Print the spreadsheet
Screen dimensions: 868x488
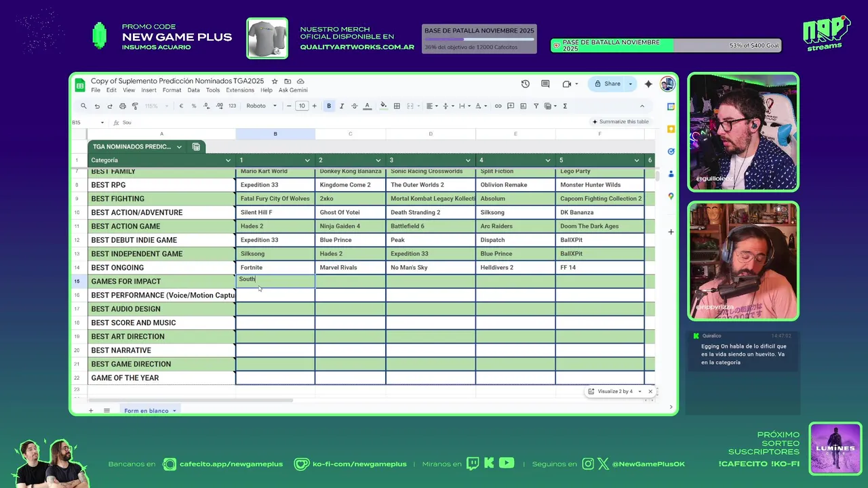pos(122,106)
